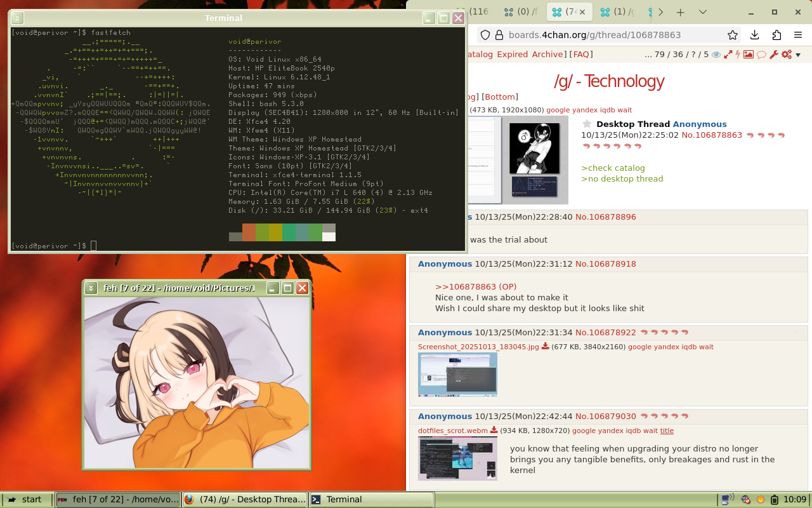Open post menu arrow on post No.106878922

pos(796,332)
